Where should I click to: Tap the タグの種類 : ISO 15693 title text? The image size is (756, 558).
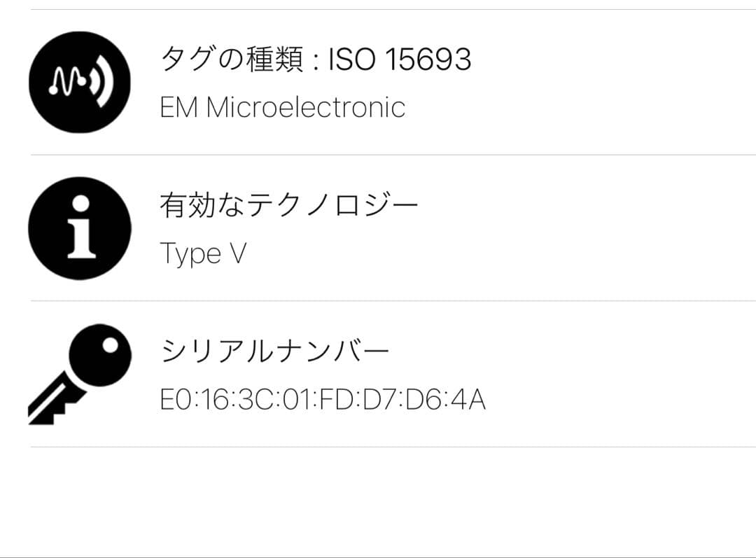[x=315, y=60]
